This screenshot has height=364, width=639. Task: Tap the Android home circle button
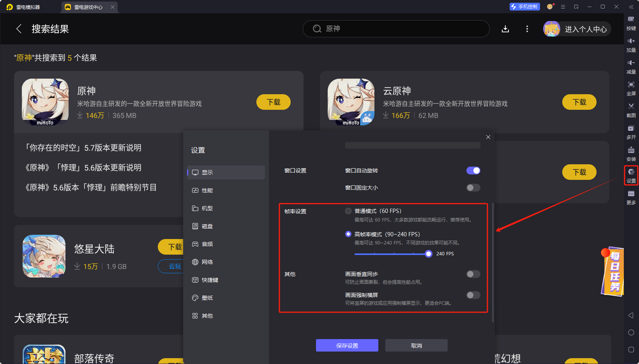click(631, 332)
